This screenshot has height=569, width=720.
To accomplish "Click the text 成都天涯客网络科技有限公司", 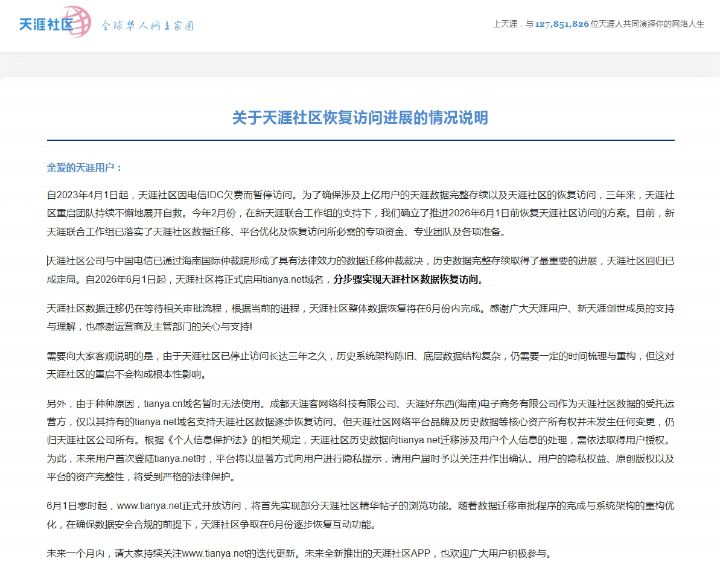I will click(332, 404).
